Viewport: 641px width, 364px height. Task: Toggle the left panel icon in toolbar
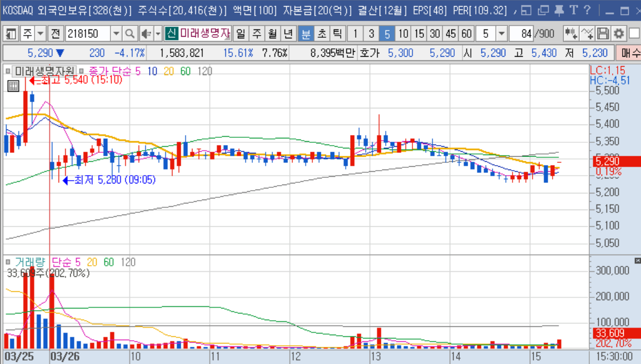[11, 33]
